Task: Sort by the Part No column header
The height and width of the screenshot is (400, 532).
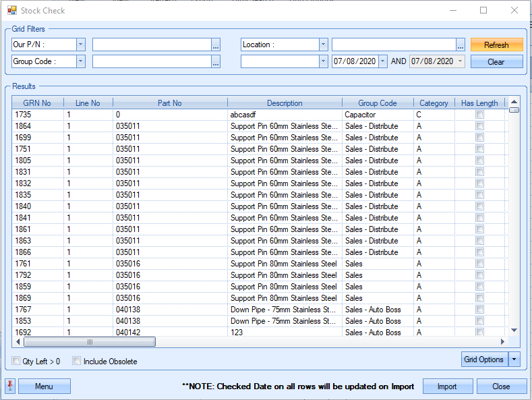Action: pyautogui.click(x=169, y=103)
